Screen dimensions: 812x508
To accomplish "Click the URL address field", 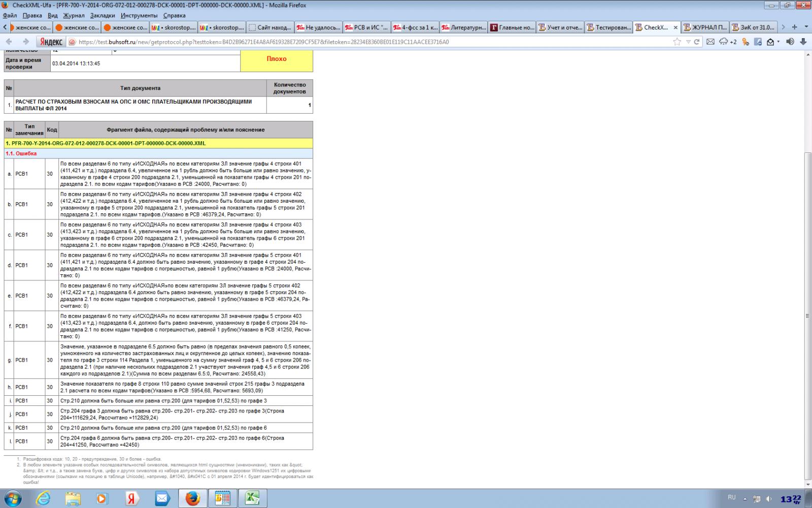I will 355,42.
